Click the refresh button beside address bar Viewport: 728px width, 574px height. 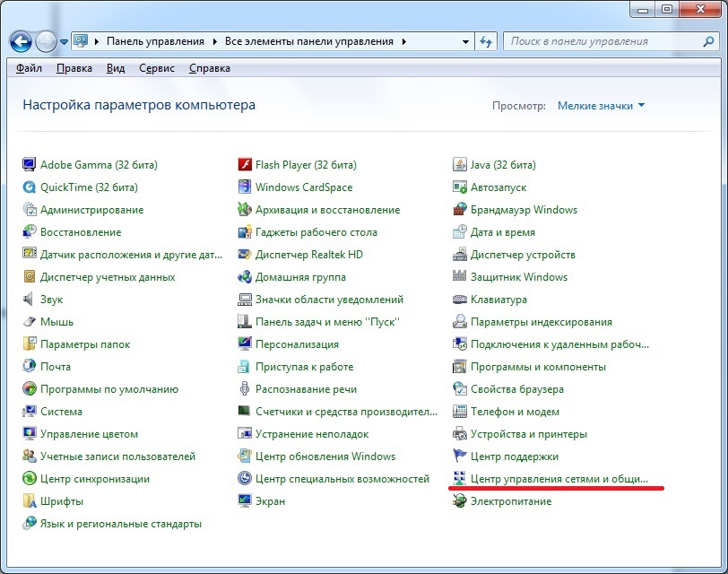click(486, 41)
